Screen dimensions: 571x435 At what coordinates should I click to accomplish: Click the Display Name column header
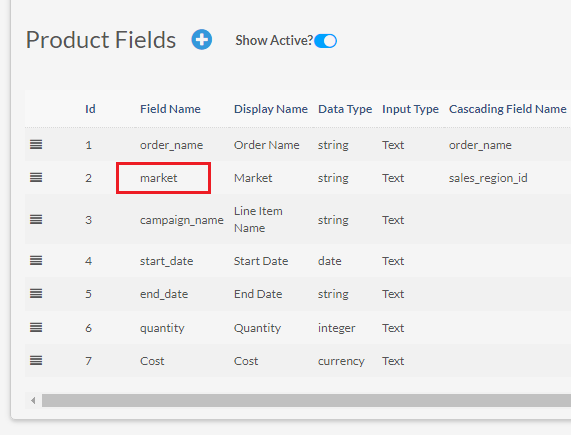tap(271, 109)
